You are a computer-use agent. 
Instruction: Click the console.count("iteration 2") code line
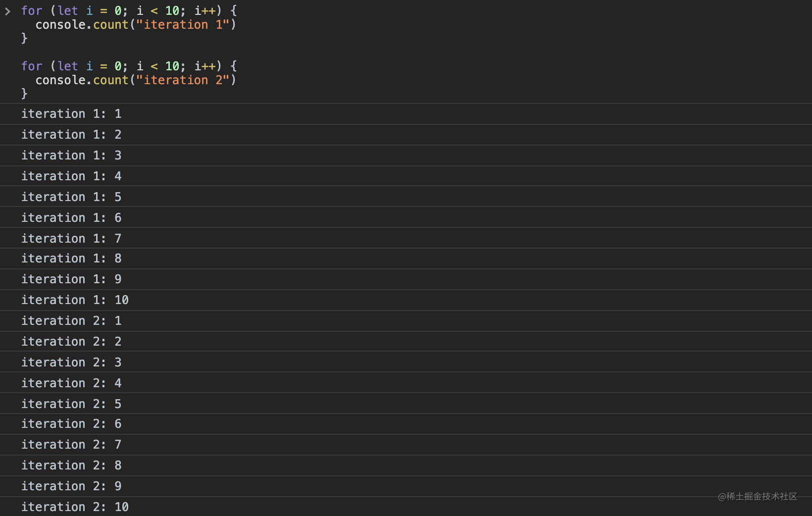[x=136, y=80]
